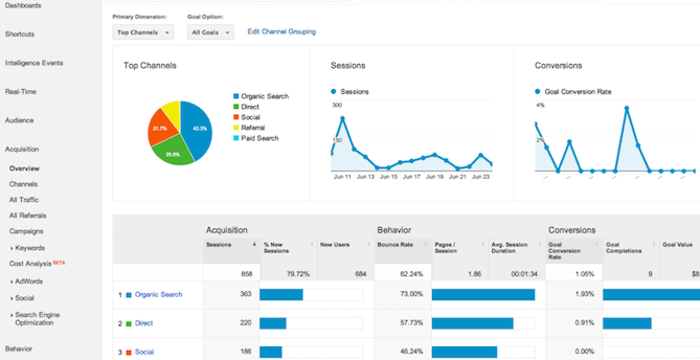The height and width of the screenshot is (360, 700).
Task: Click Edit Channel Grouping link
Action: 282,32
